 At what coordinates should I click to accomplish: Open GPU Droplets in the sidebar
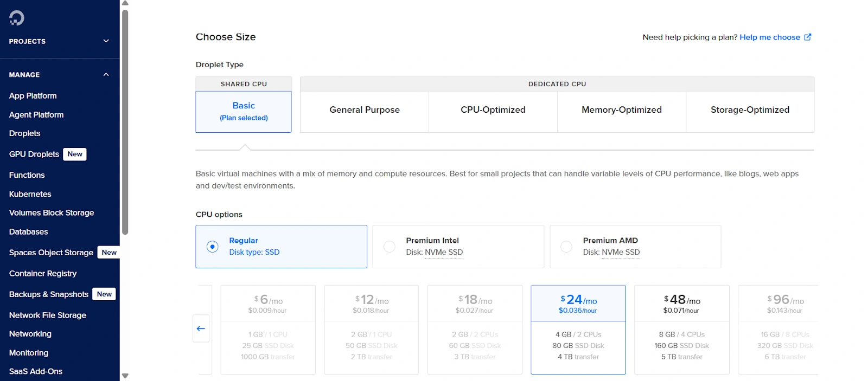[x=34, y=154]
